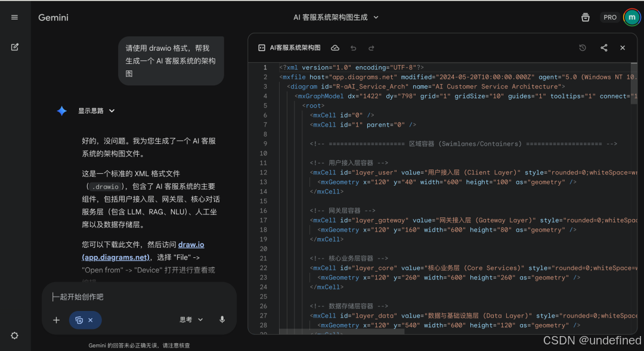Click the Gemini sparkle icon
Viewport: 644px width, 351px height.
coord(61,110)
